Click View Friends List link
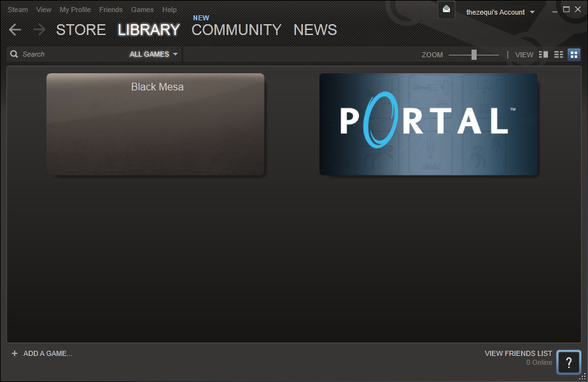Viewport: 588px width, 382px height. click(x=518, y=353)
